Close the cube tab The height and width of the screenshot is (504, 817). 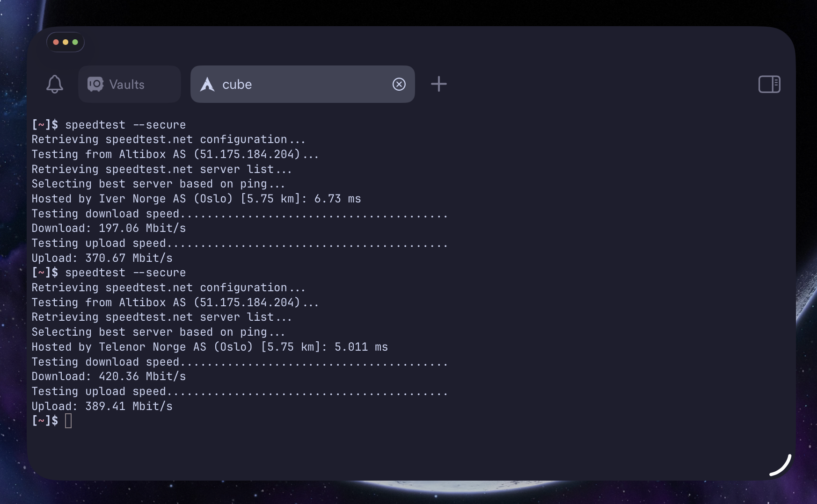point(399,84)
